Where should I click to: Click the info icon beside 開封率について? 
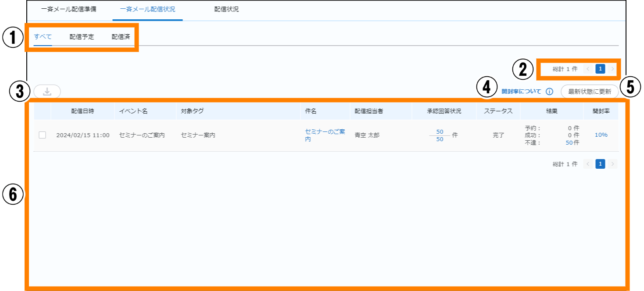click(549, 92)
